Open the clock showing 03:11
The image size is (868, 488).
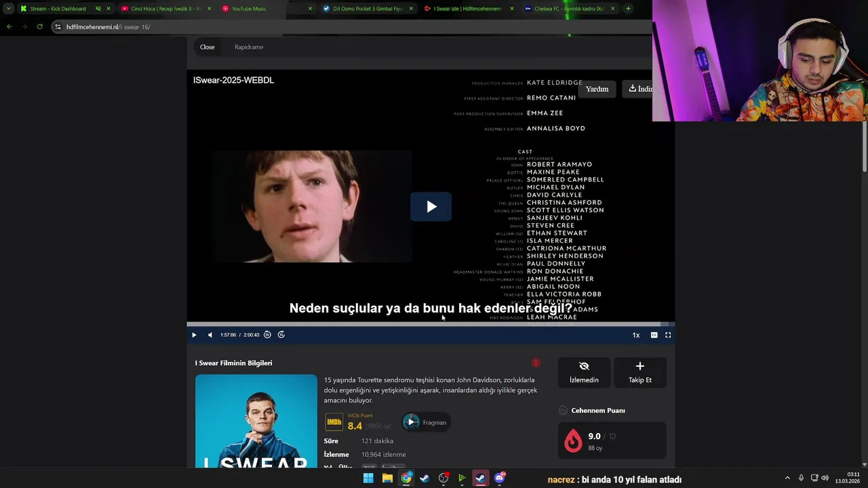coord(848,478)
